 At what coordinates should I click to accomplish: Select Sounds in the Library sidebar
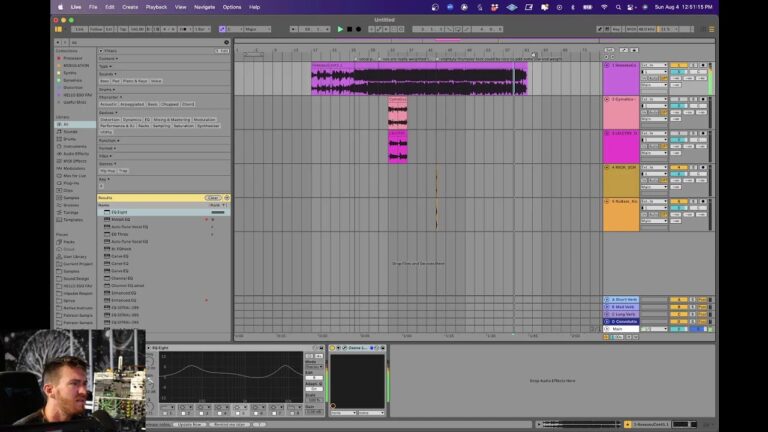point(70,131)
